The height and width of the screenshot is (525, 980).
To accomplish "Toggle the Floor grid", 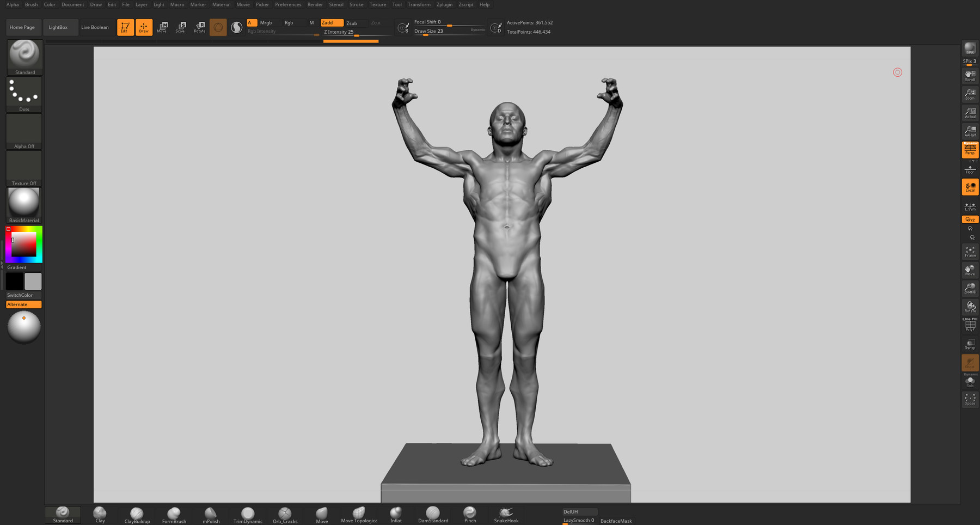I will (x=970, y=169).
